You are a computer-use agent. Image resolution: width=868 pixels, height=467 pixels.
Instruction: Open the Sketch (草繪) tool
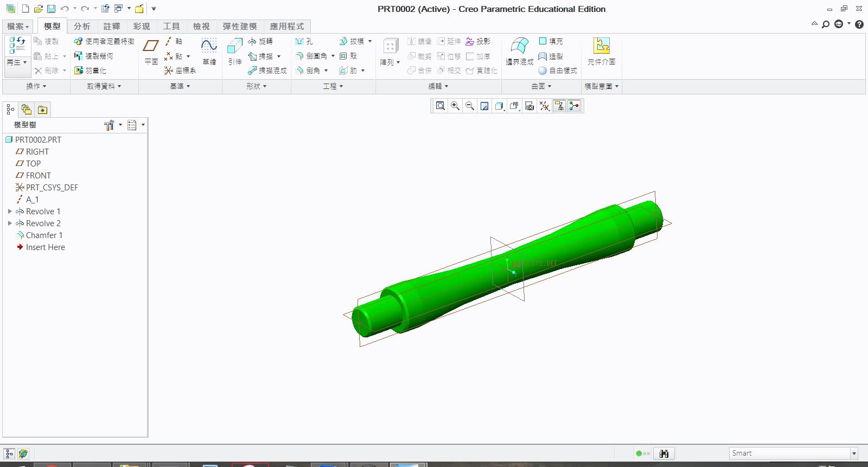coord(209,52)
